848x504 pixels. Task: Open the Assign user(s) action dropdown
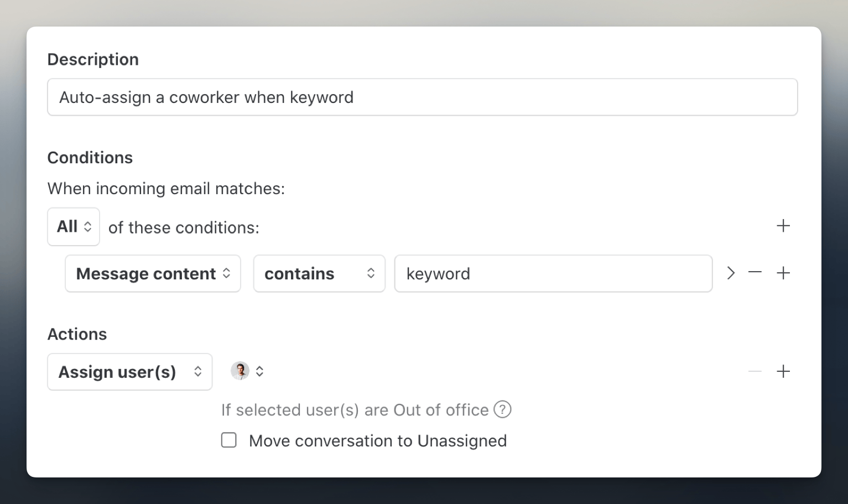coord(129,372)
